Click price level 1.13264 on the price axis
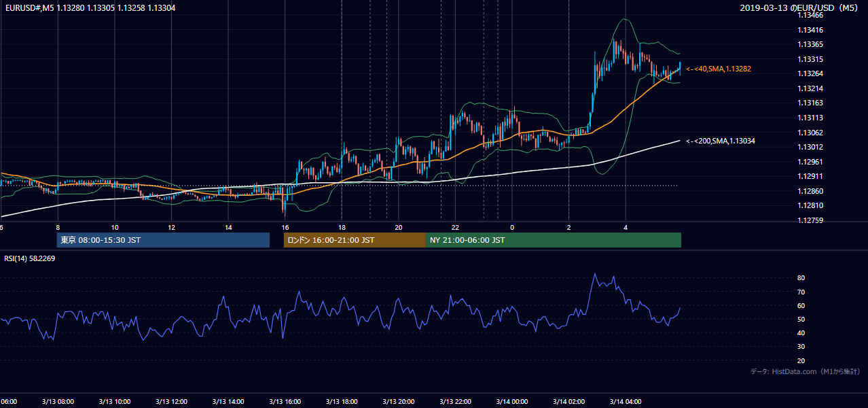The height and width of the screenshot is (408, 868). click(811, 74)
